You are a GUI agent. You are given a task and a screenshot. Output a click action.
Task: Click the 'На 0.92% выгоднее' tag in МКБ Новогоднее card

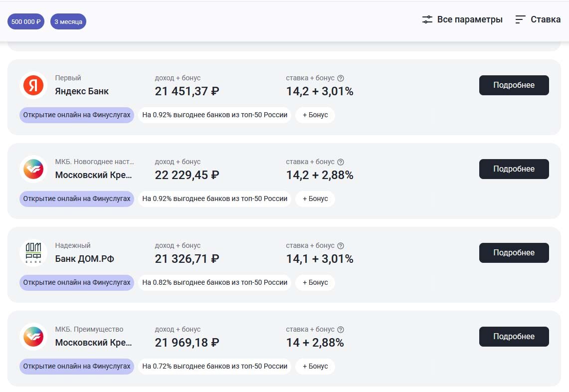[x=214, y=199]
